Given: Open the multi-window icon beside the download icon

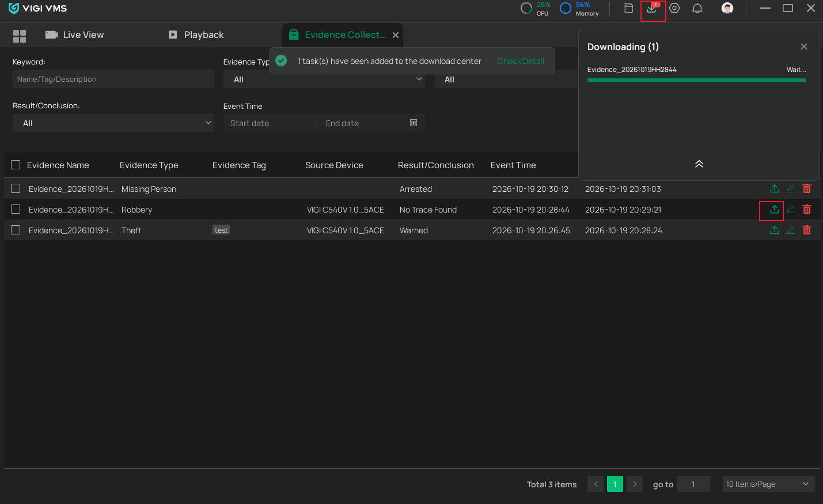Looking at the screenshot, I should pyautogui.click(x=628, y=8).
